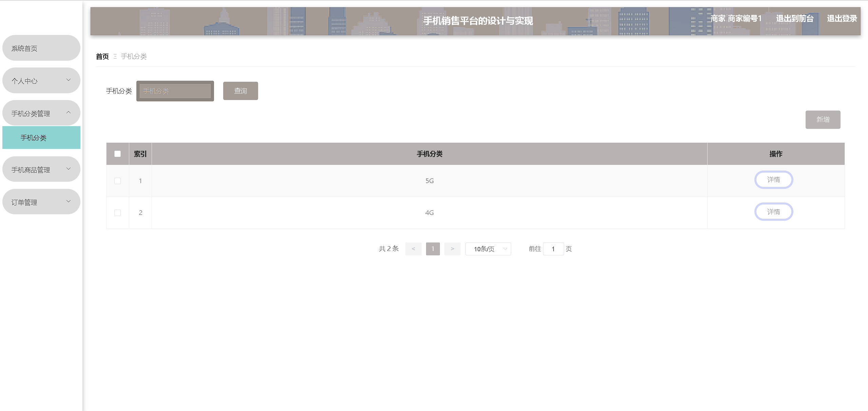Click the previous page arrow in pagination
868x411 pixels.
(413, 249)
